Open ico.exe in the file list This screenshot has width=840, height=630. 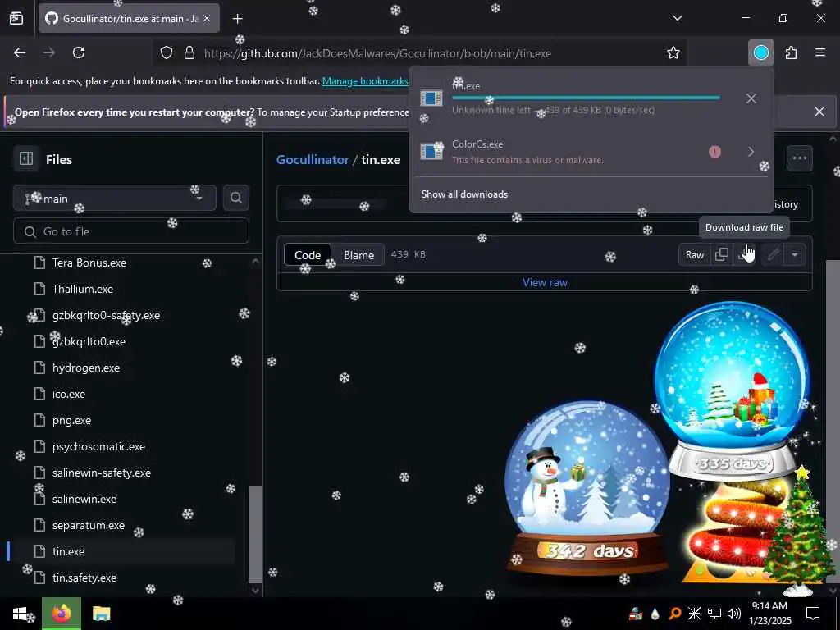click(x=69, y=395)
